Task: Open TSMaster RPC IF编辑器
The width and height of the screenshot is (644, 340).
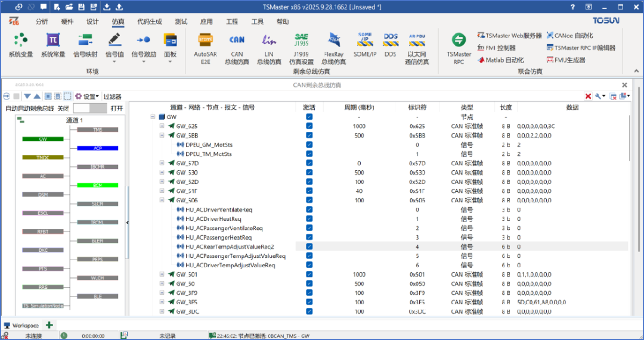Action: pyautogui.click(x=581, y=48)
